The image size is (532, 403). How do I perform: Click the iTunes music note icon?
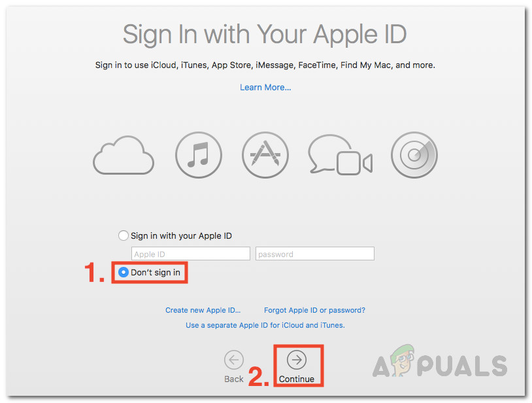[199, 155]
